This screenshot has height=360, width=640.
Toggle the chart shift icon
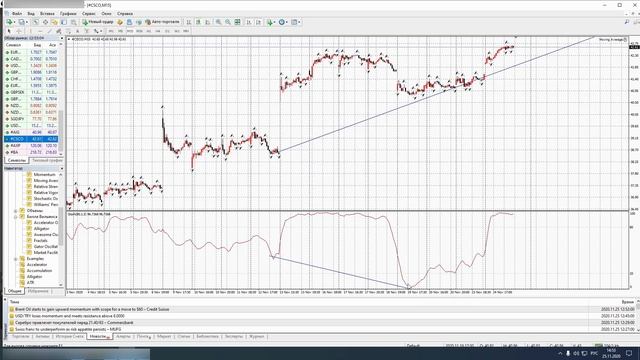[x=258, y=22]
